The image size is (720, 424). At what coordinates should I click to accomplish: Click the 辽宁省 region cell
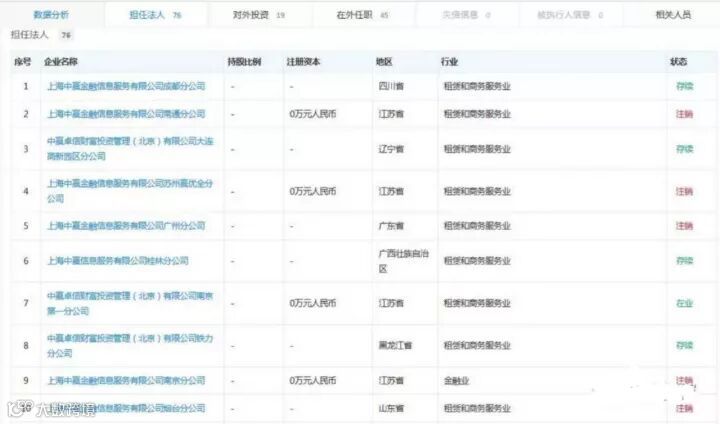[391, 149]
